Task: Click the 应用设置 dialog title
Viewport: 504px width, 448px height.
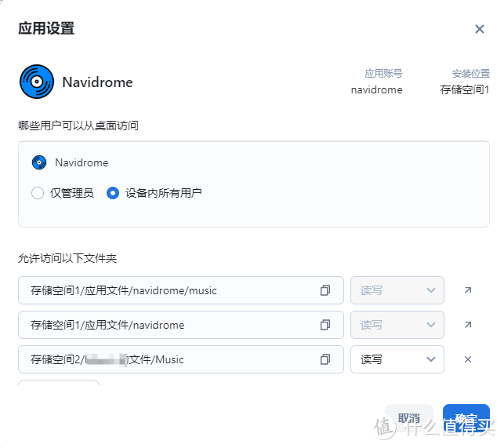Action: (x=46, y=28)
